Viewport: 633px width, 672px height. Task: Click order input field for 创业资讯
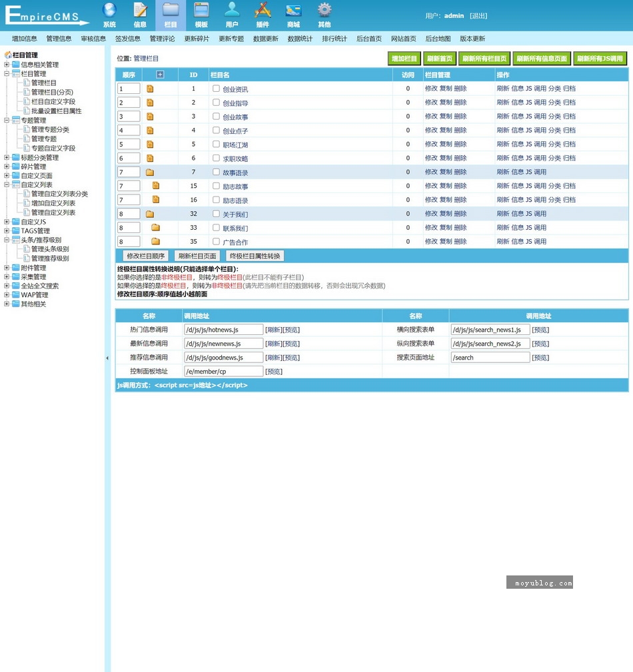pos(129,89)
